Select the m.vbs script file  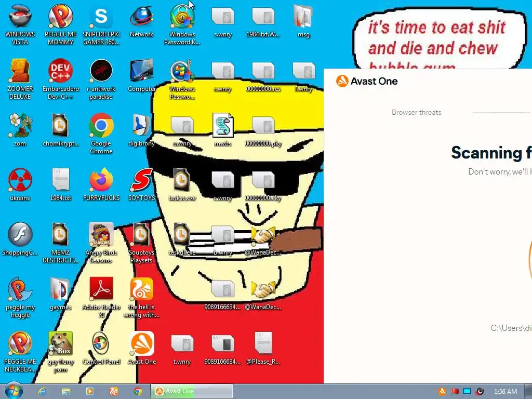click(x=223, y=130)
